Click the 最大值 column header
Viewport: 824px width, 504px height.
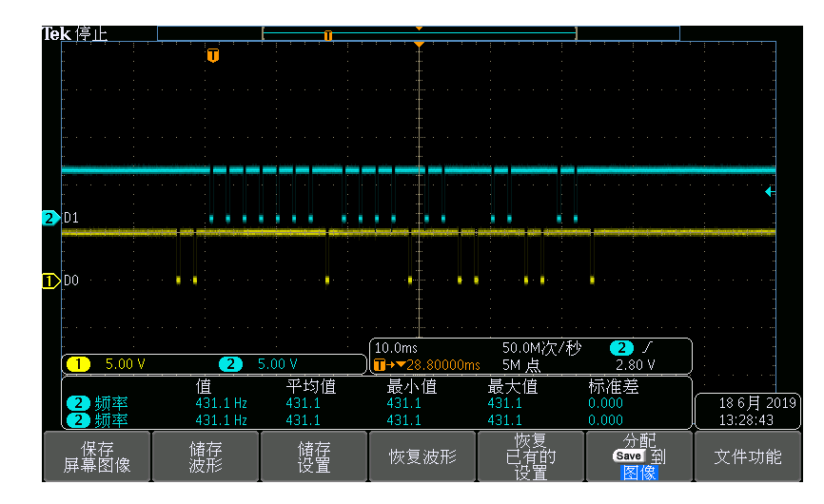point(512,387)
